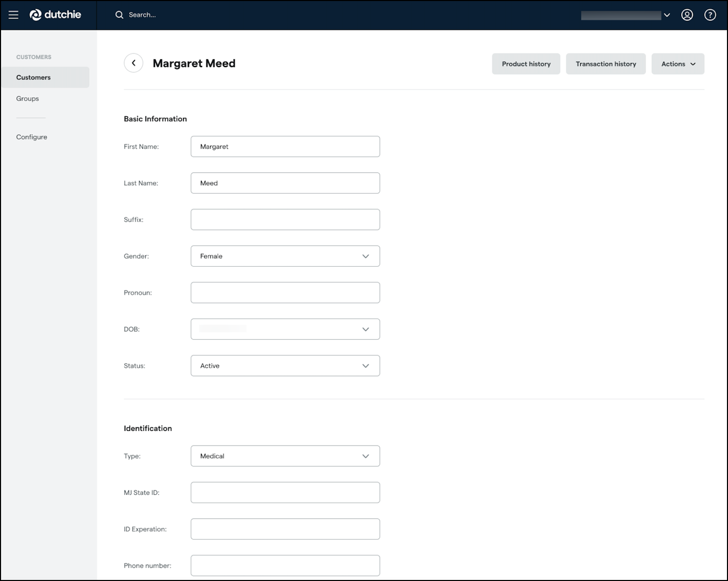Open Groups in the sidebar
The image size is (728, 581).
tap(27, 99)
